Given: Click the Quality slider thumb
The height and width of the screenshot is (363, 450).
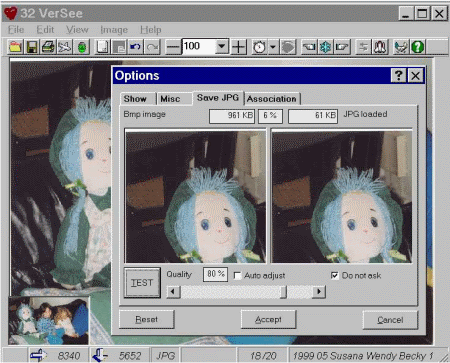Looking at the screenshot, I should [x=283, y=292].
